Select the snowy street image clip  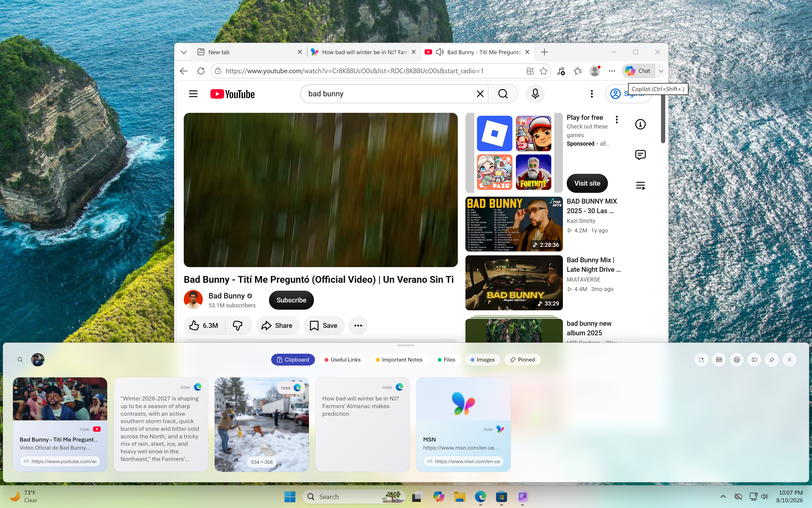pyautogui.click(x=262, y=424)
